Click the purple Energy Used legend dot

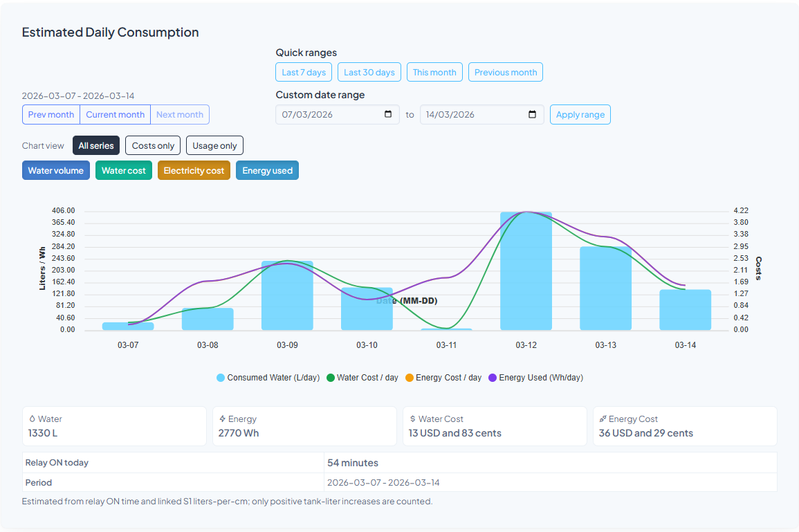tap(493, 378)
